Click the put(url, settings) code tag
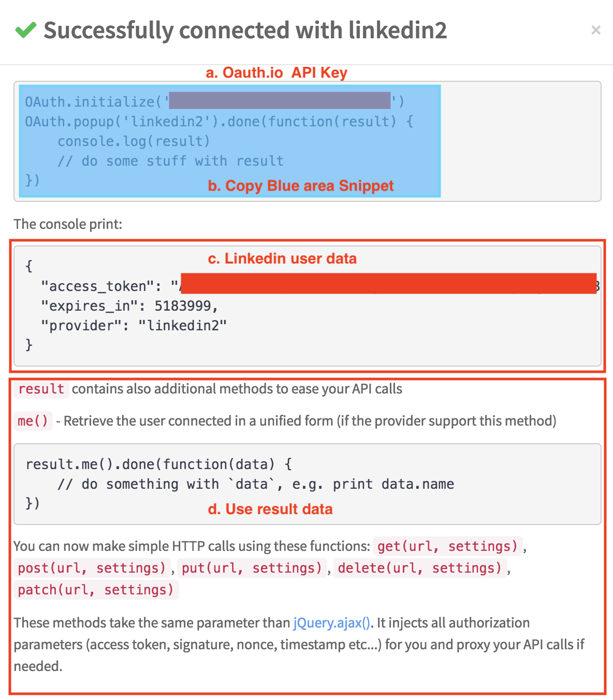613x700 pixels. click(252, 568)
